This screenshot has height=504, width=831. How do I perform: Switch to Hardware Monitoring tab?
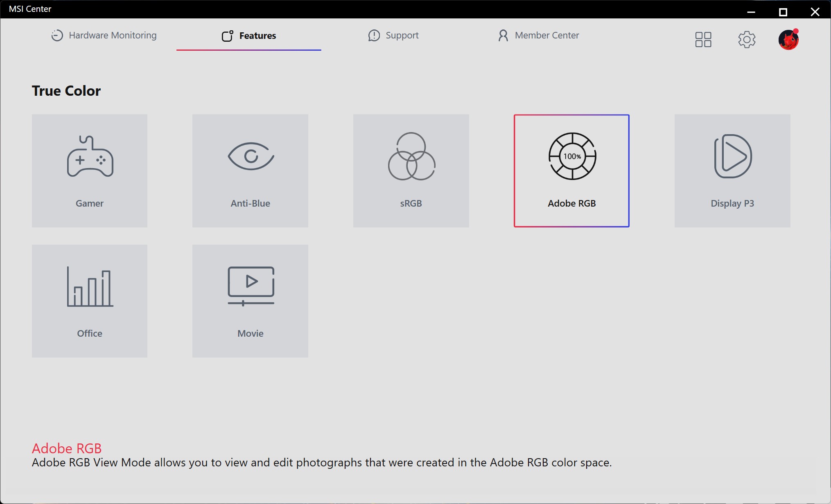point(104,36)
